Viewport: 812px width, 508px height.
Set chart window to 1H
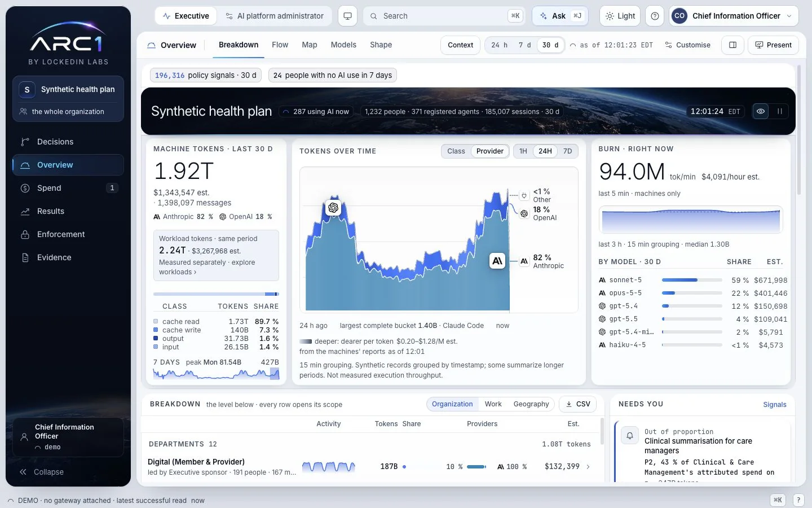click(x=523, y=151)
